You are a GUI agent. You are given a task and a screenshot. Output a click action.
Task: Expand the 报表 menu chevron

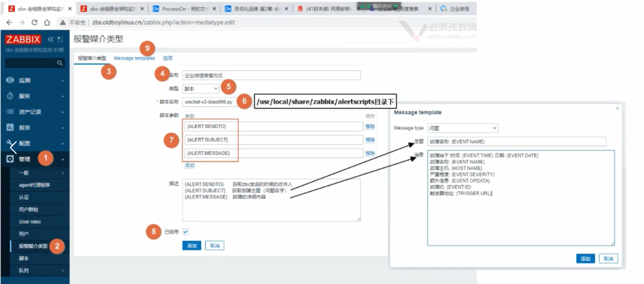tap(63, 128)
